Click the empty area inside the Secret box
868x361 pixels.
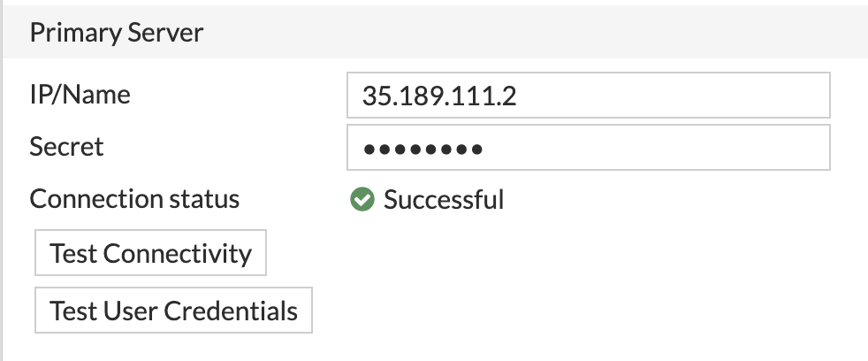(656, 148)
